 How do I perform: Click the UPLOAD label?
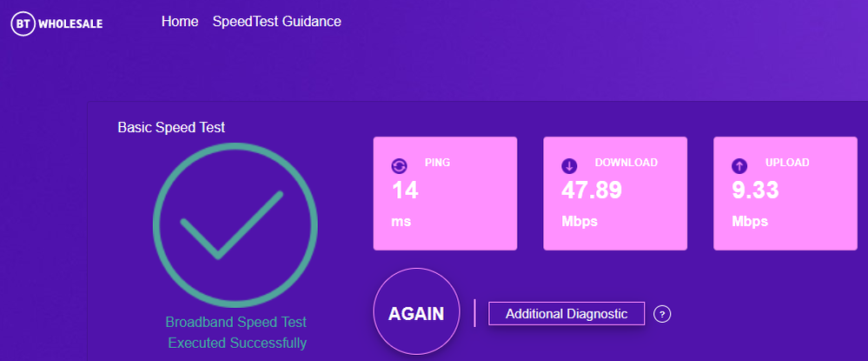[x=787, y=163]
